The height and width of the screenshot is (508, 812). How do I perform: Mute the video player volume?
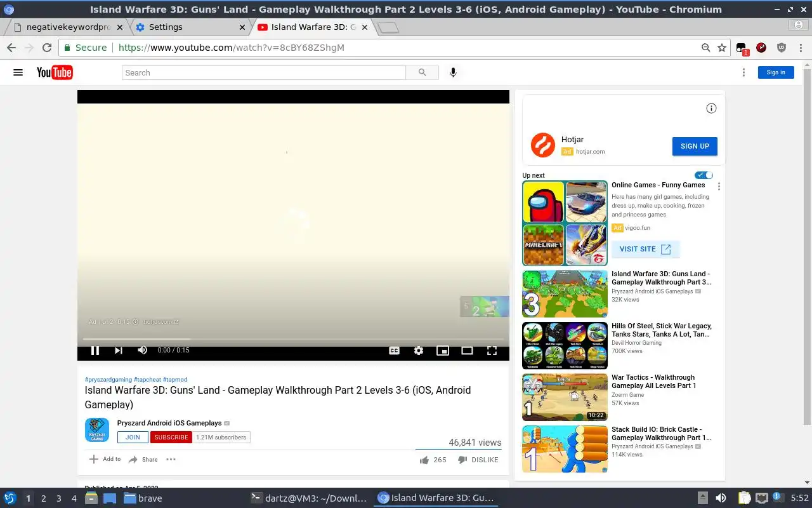[x=142, y=350]
